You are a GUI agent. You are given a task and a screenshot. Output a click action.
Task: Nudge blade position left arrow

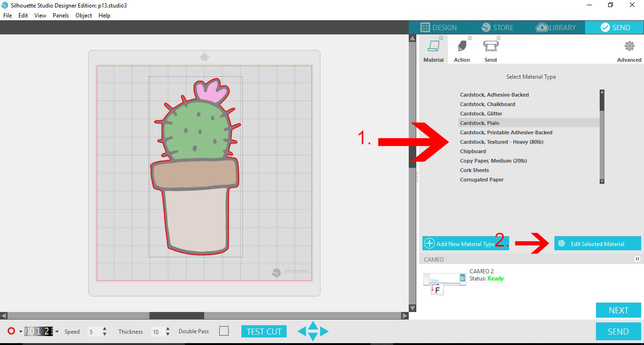pos(302,331)
